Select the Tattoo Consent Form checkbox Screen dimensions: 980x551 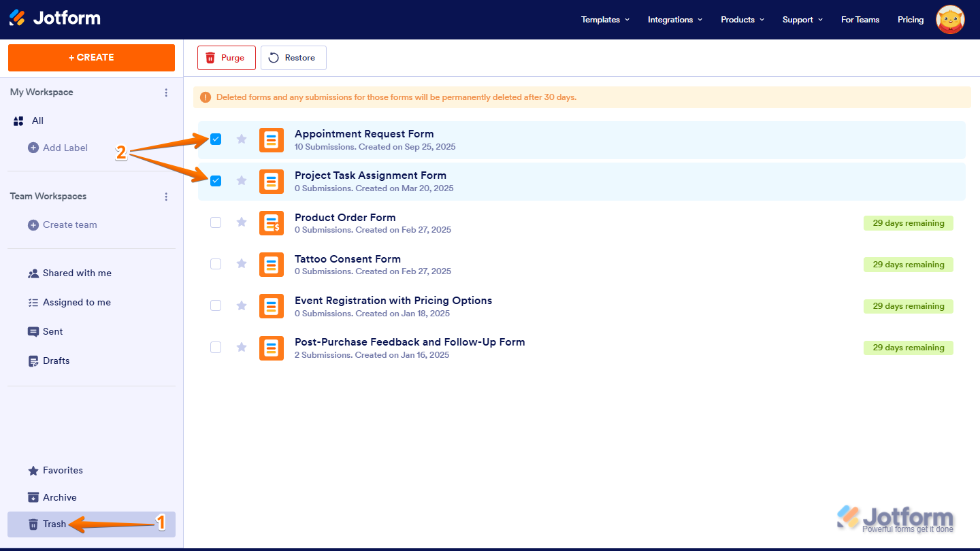[x=216, y=264]
